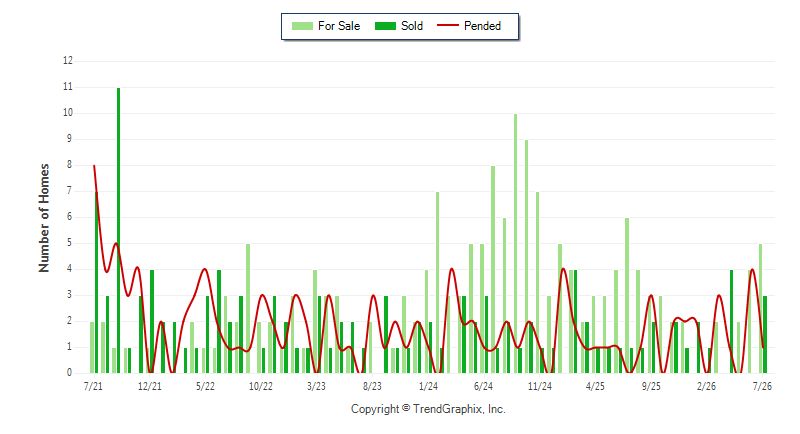Click the 6/24 x-axis label

(x=484, y=387)
